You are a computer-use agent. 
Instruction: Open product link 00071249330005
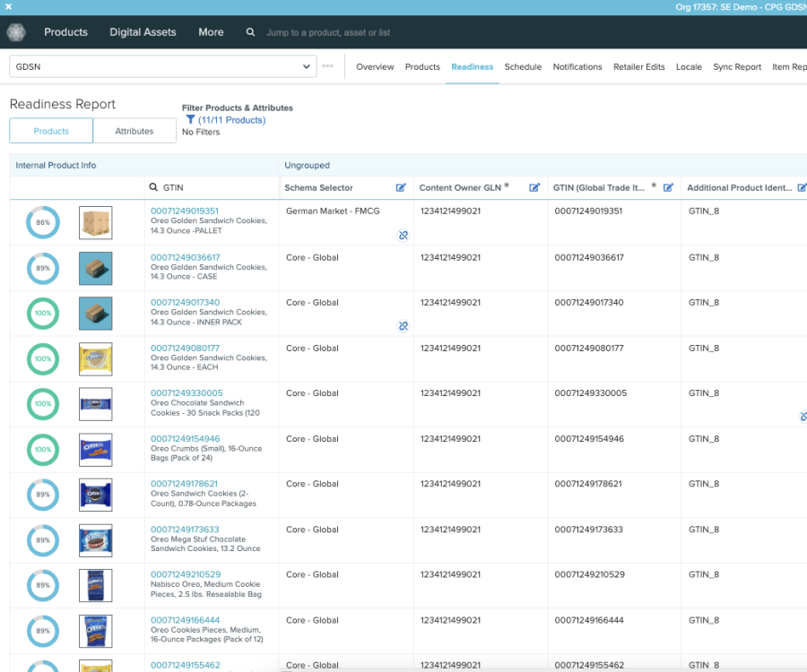(x=187, y=392)
